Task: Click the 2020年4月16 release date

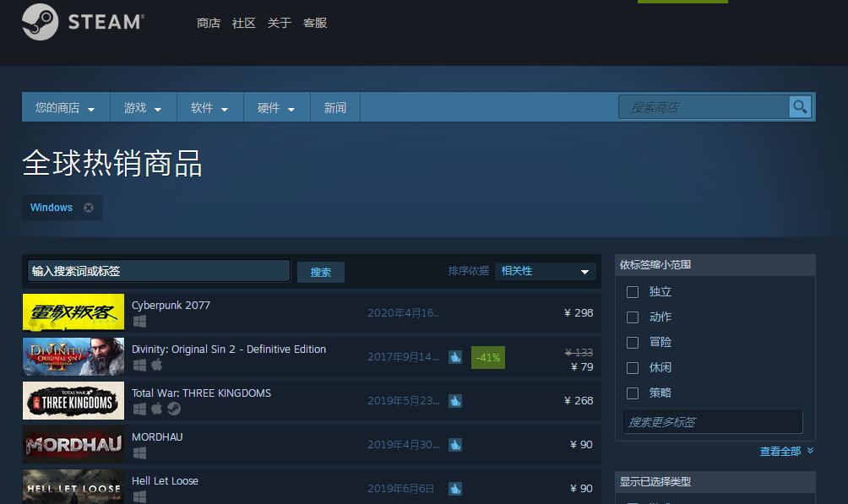Action: [x=403, y=312]
